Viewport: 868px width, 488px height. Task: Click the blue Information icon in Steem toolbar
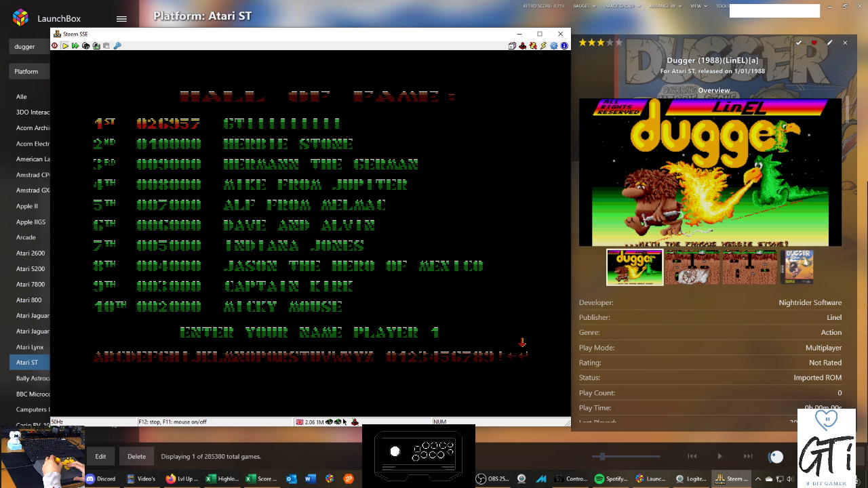coord(564,46)
